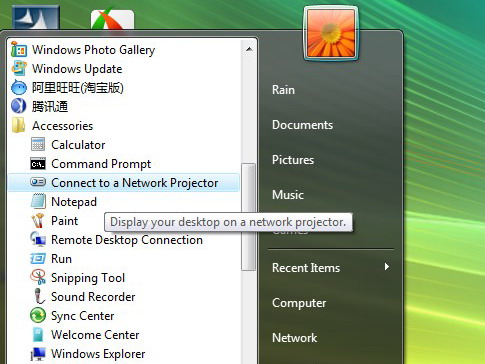Open Computer from the right pane
Image resolution: width=485 pixels, height=364 pixels.
point(299,303)
